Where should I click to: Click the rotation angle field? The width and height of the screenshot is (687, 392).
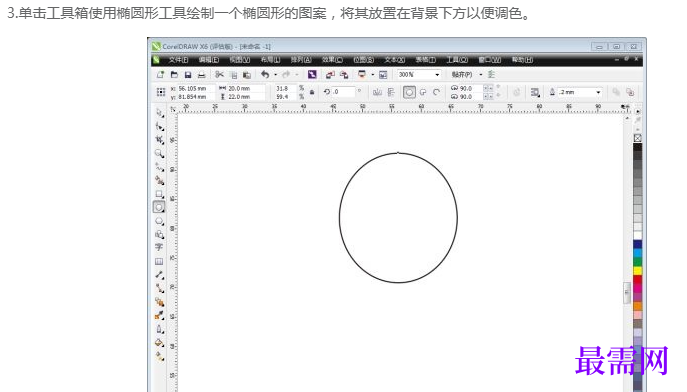pyautogui.click(x=343, y=92)
